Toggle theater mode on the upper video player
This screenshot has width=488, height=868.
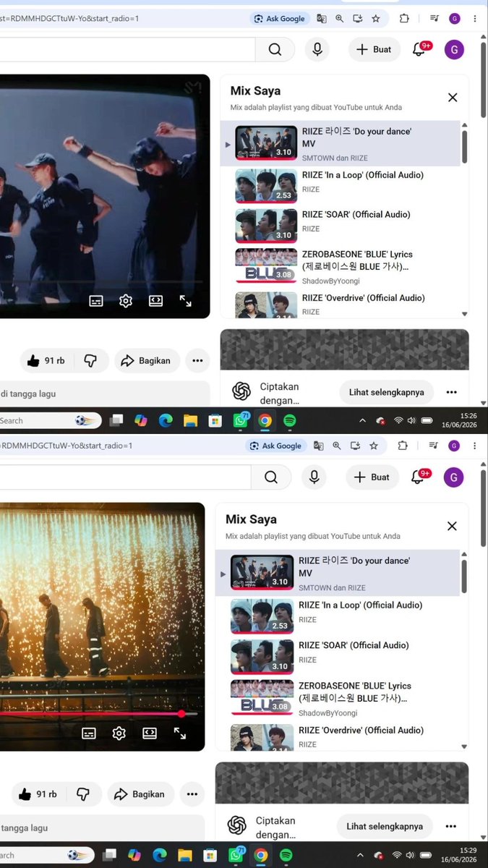(x=155, y=301)
